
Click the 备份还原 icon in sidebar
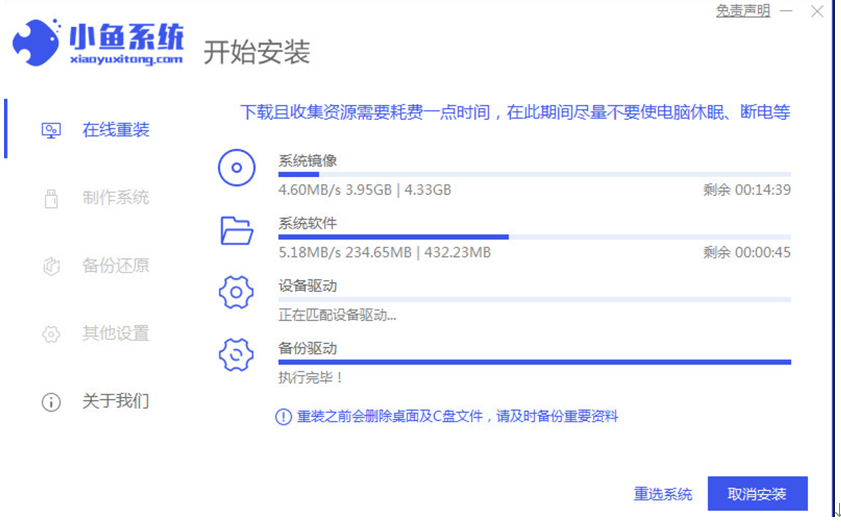click(x=51, y=266)
